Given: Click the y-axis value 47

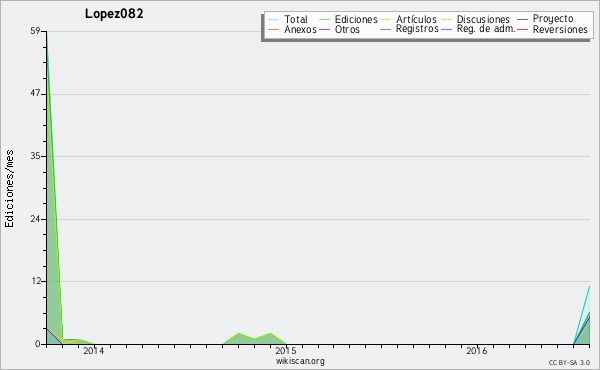Looking at the screenshot, I should [x=35, y=93].
